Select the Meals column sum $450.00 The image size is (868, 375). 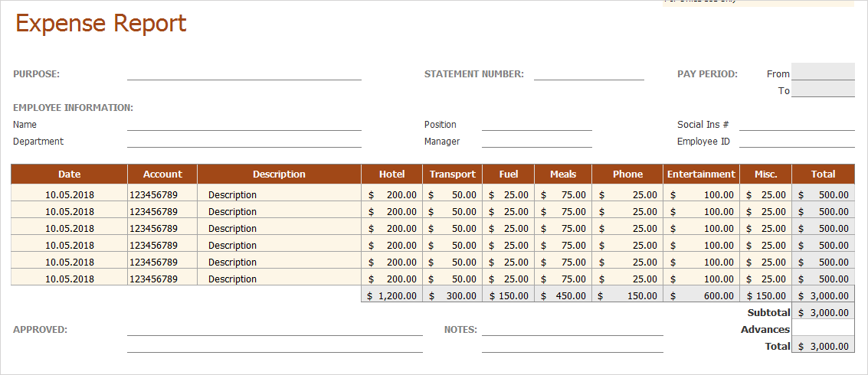coord(563,295)
